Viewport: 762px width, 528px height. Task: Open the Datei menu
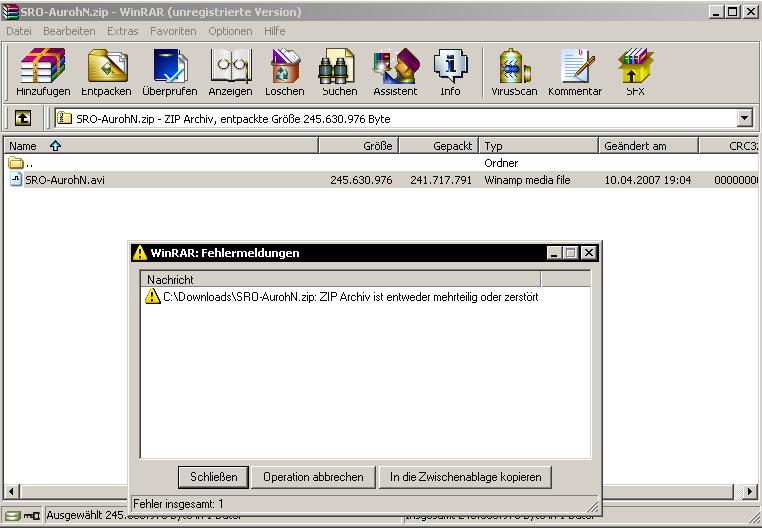pyautogui.click(x=19, y=31)
